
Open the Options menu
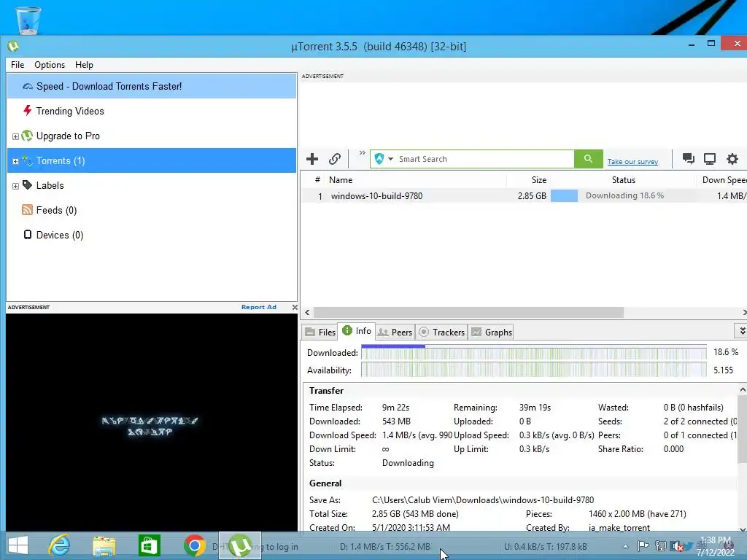(50, 65)
